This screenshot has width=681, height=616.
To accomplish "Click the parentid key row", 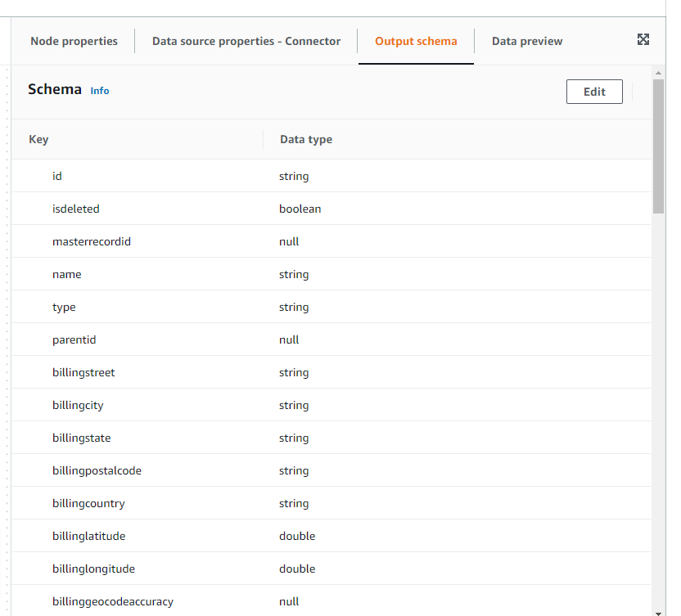I will tap(74, 339).
